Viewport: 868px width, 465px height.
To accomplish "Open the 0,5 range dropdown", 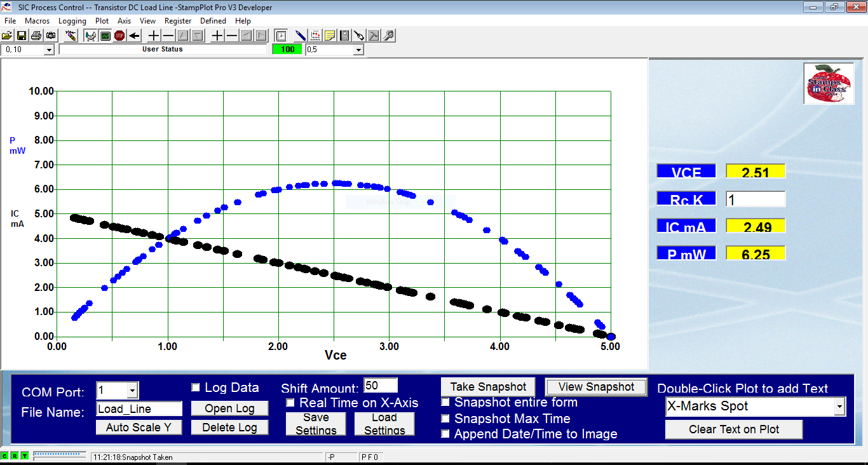I will click(358, 50).
